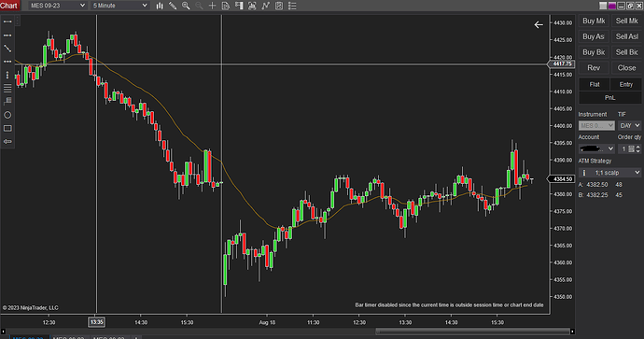Select the drawing tools pencil icon
The height and width of the screenshot is (339, 644).
click(x=173, y=6)
